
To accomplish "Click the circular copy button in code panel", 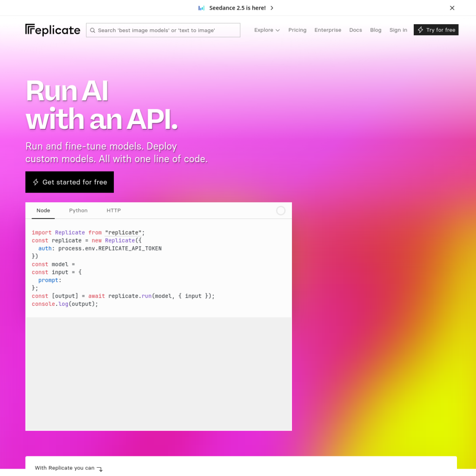I will [280, 211].
